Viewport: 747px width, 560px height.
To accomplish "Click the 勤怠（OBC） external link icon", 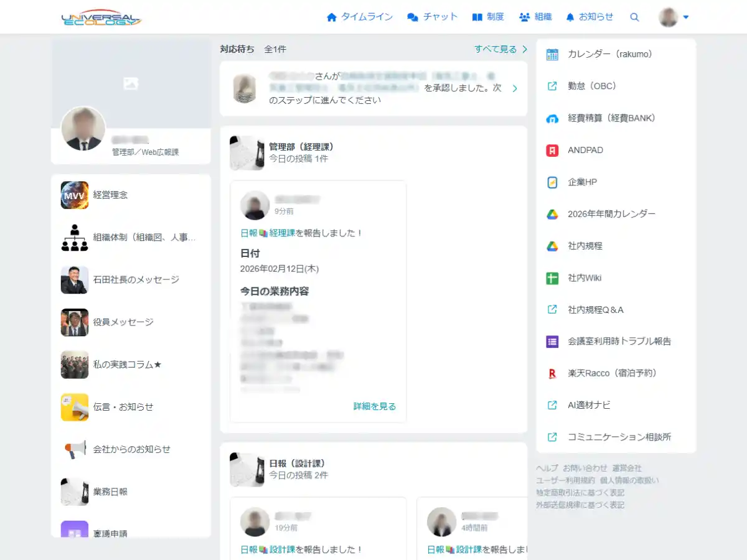I will tap(552, 86).
